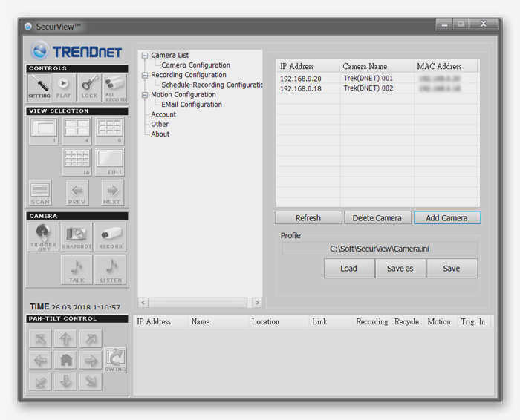Activate the Swing pan-tilt button
The width and height of the screenshot is (520, 420).
pos(115,360)
